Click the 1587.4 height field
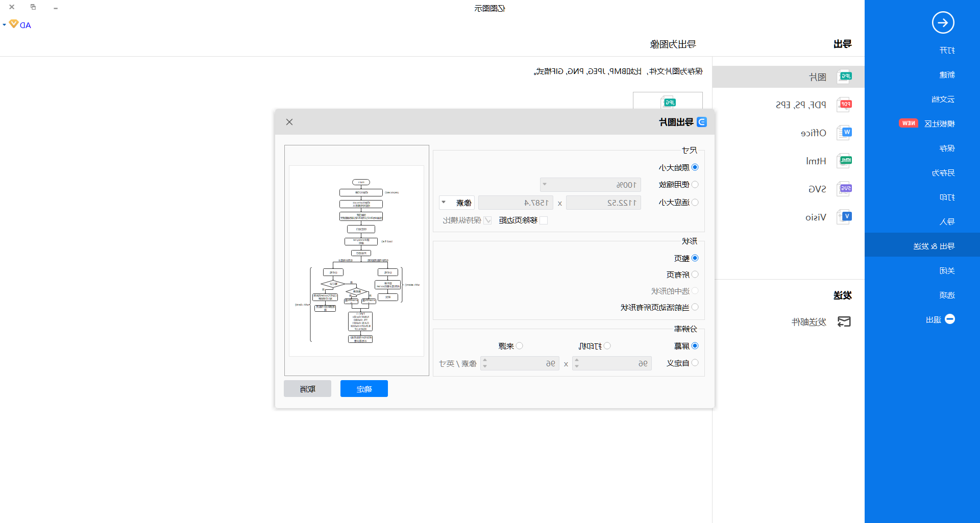This screenshot has width=980, height=523. [x=516, y=203]
